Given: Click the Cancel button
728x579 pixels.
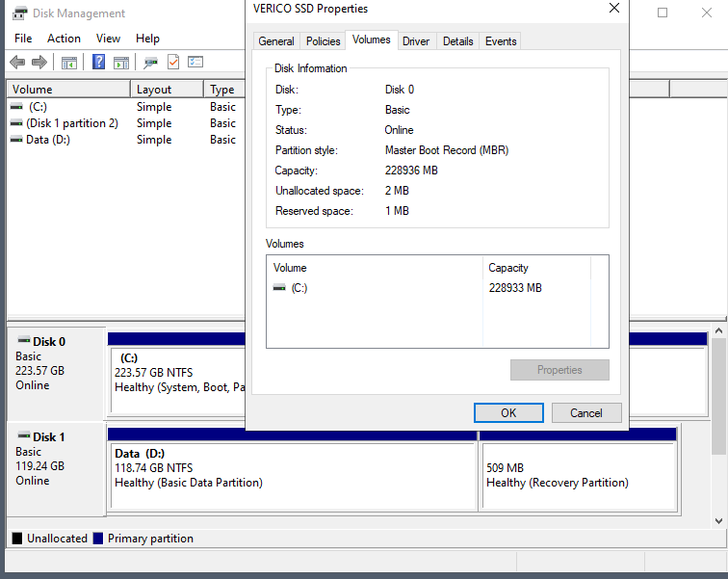Looking at the screenshot, I should [586, 412].
